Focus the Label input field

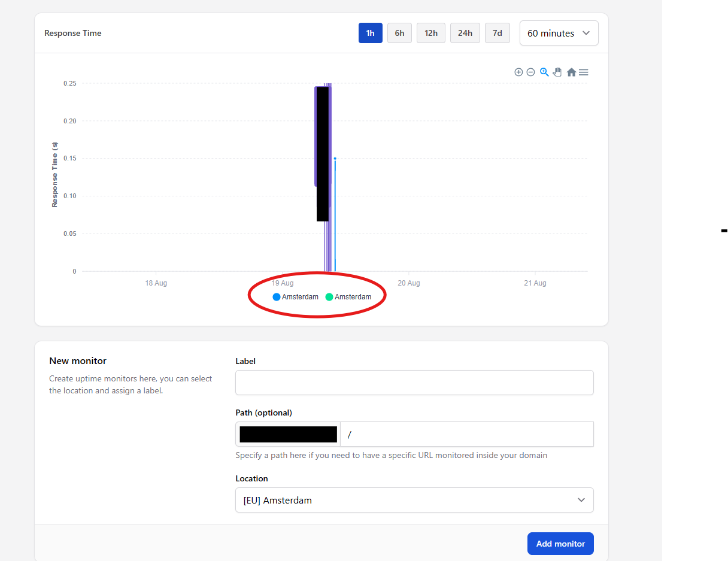click(414, 383)
